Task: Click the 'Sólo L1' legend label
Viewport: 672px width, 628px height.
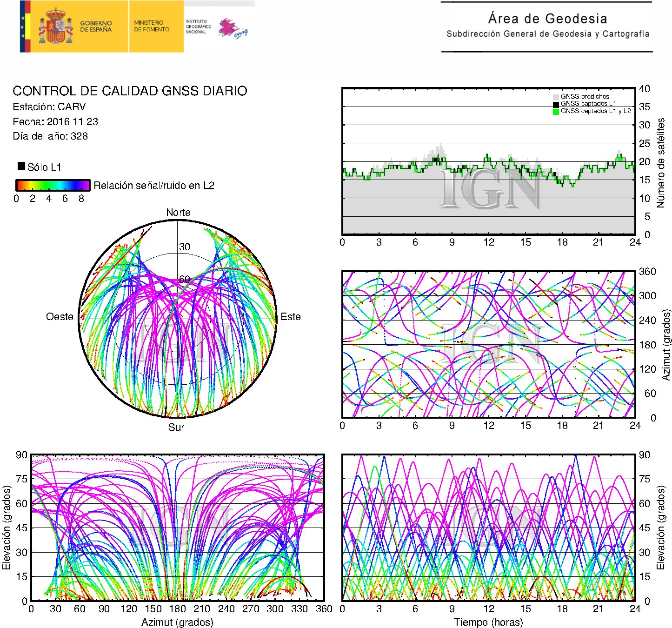Action: (44, 167)
